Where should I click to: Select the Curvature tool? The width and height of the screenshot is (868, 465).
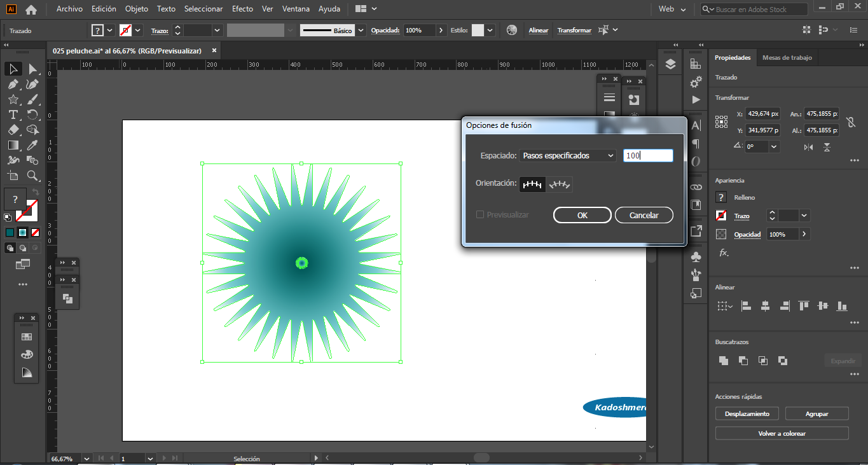click(32, 84)
